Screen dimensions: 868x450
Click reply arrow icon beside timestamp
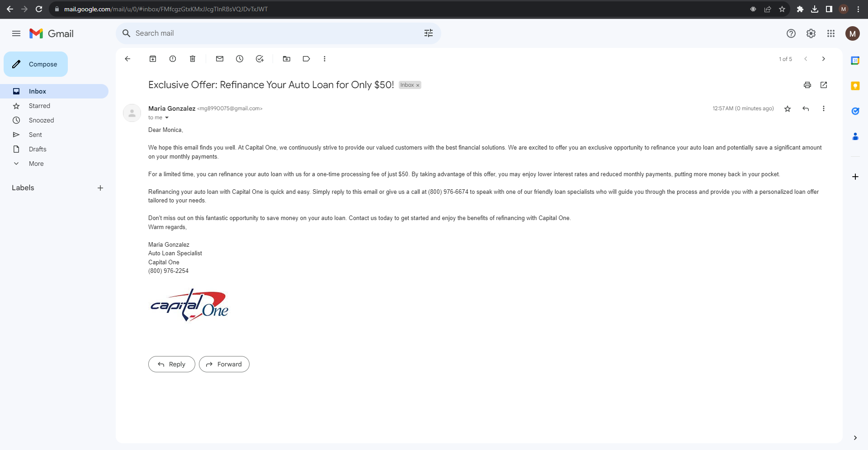[806, 108]
